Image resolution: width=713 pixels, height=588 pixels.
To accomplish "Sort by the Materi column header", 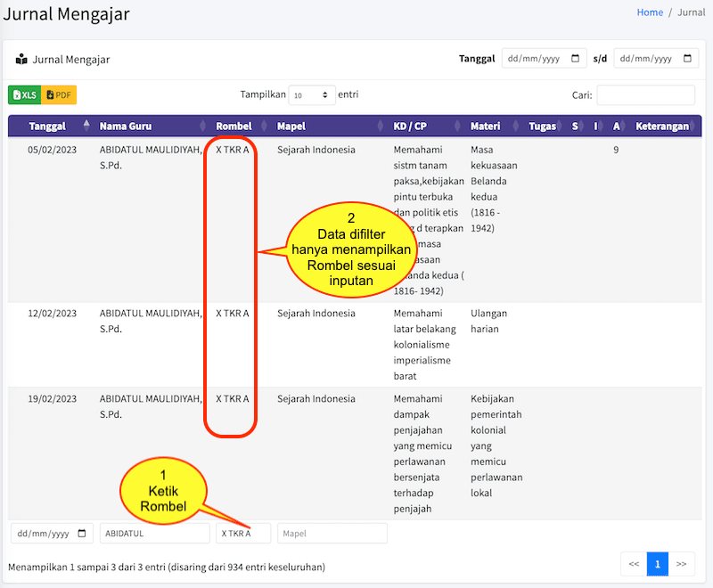I will [x=485, y=126].
